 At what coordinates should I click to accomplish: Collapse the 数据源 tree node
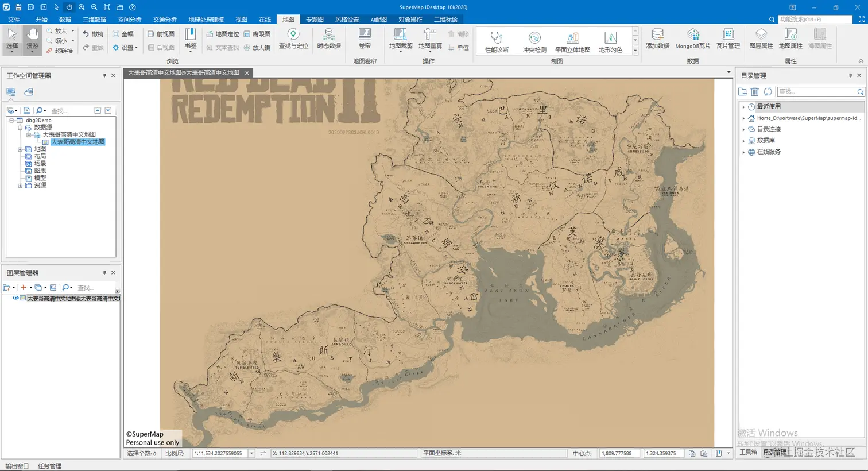pos(20,128)
